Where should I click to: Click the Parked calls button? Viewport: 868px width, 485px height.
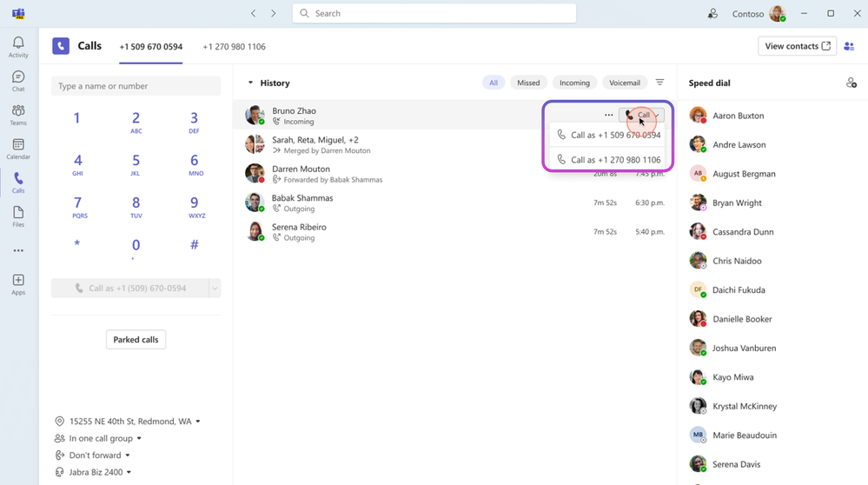tap(136, 339)
